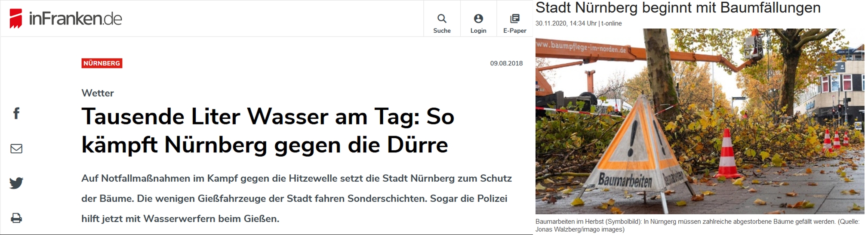Open the headline about Tausende Liter Wasser
868x235 pixels.
(x=268, y=130)
